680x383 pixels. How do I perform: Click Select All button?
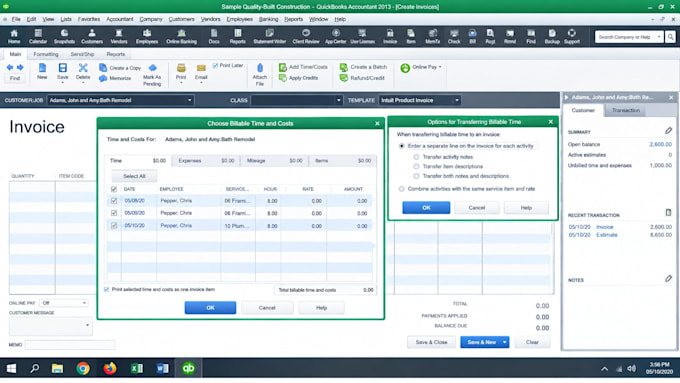(x=134, y=176)
